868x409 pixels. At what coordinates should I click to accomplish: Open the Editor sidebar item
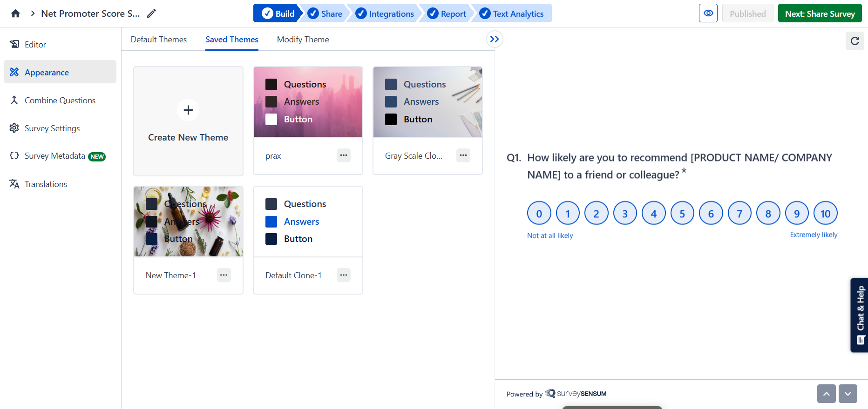[35, 45]
